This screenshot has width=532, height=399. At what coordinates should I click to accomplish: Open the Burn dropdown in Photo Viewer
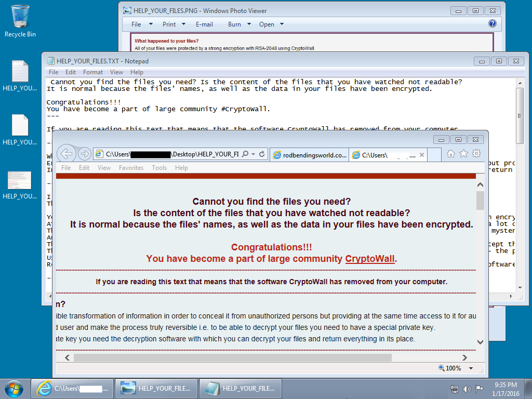(x=240, y=24)
